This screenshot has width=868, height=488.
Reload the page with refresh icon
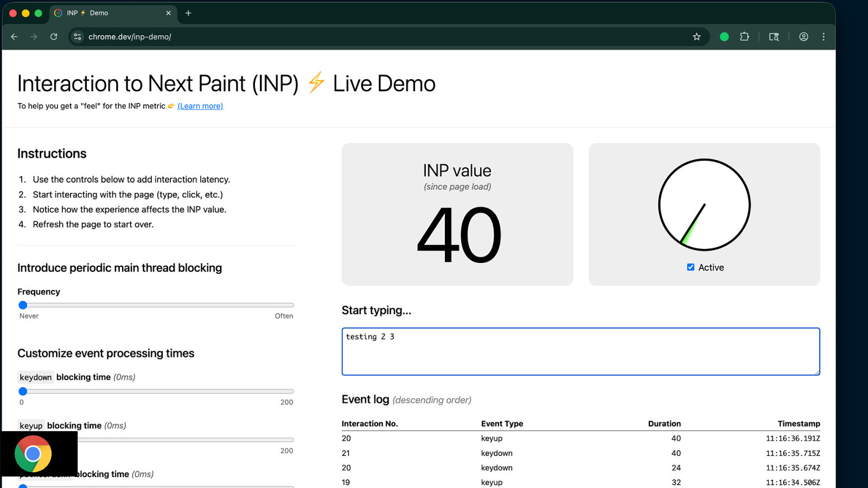point(54,37)
